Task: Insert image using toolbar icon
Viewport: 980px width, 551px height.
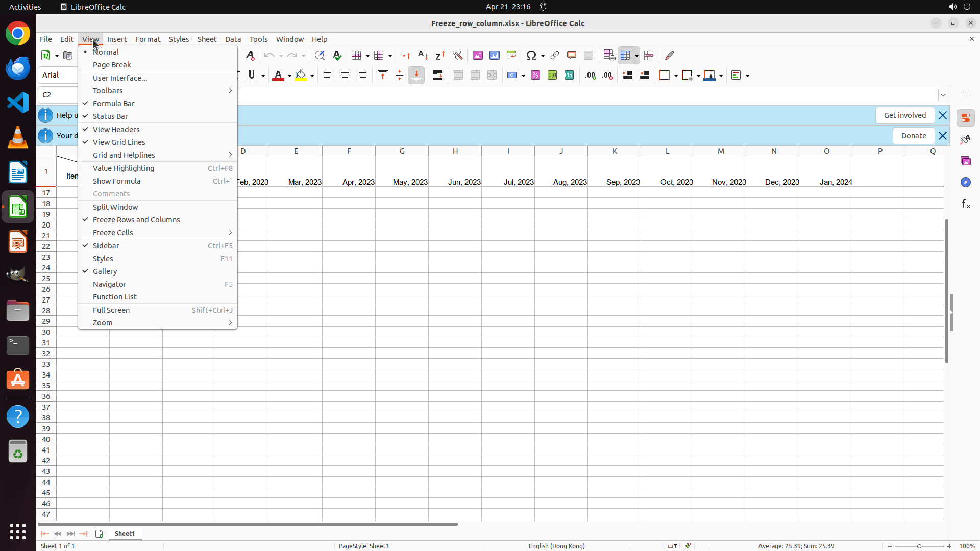Action: click(478, 55)
